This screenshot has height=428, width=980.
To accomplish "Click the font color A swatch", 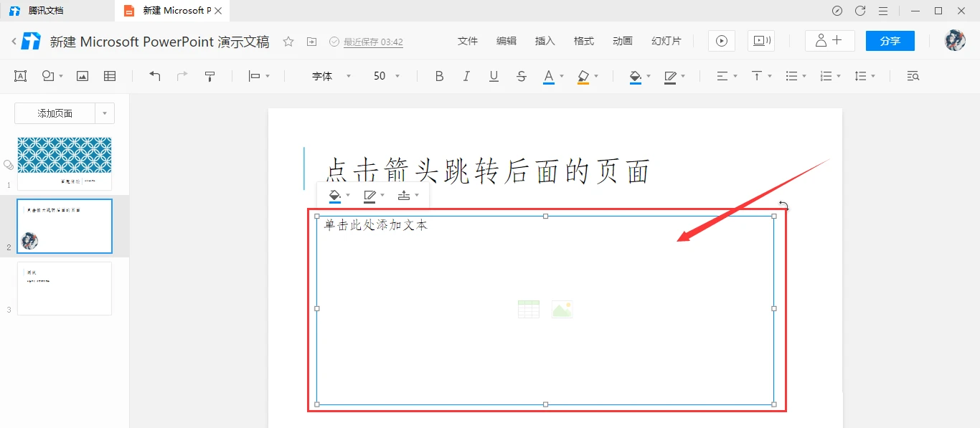I will 549,76.
